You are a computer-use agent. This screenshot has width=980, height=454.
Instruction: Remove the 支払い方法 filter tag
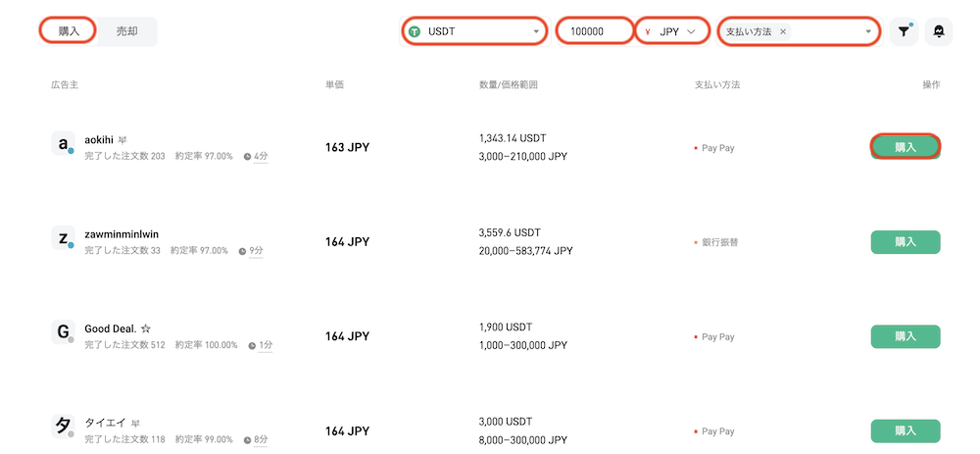tap(783, 32)
